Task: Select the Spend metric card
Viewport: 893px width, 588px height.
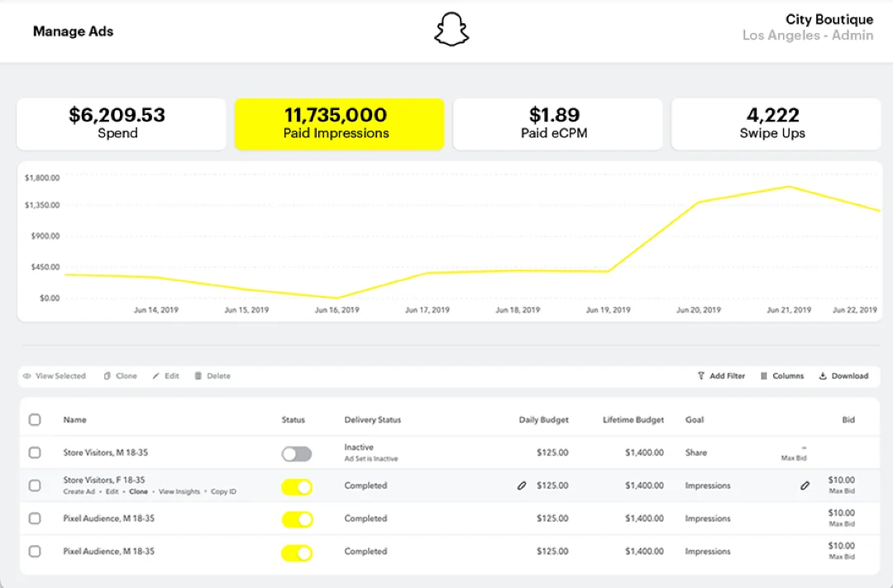Action: coord(122,124)
